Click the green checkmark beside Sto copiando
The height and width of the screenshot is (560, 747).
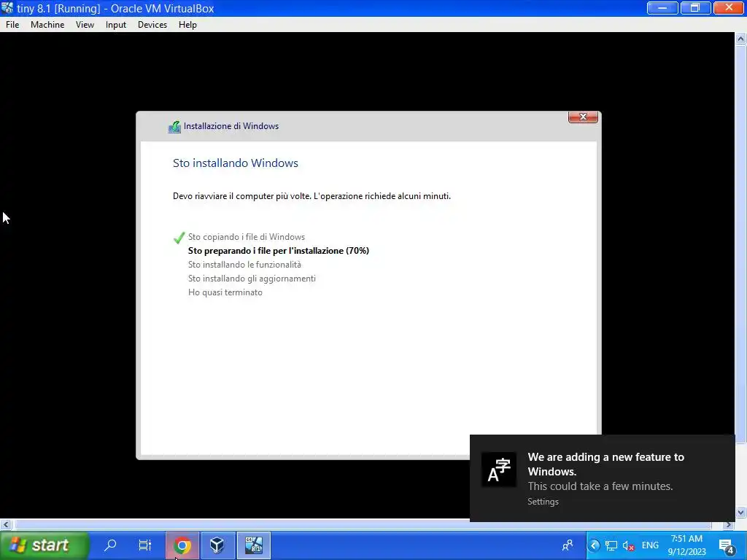pos(179,237)
